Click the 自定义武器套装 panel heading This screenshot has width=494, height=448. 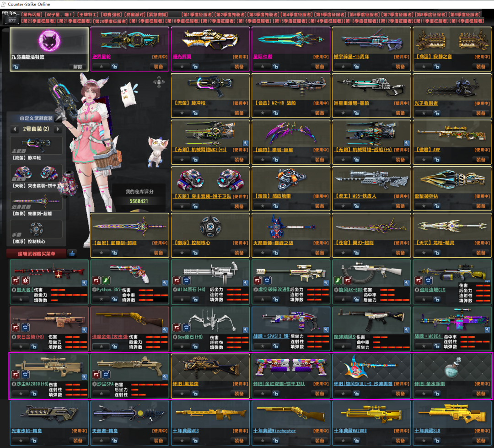tap(36, 118)
